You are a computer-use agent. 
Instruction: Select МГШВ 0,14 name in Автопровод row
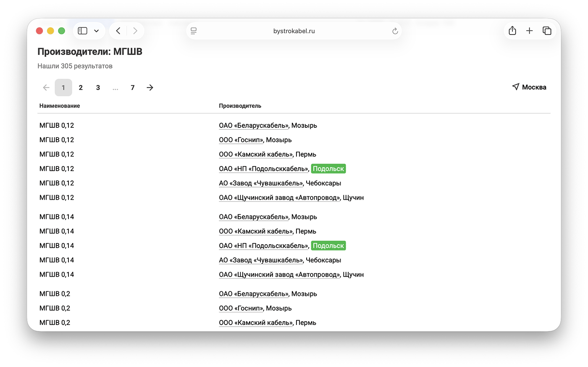(x=57, y=275)
